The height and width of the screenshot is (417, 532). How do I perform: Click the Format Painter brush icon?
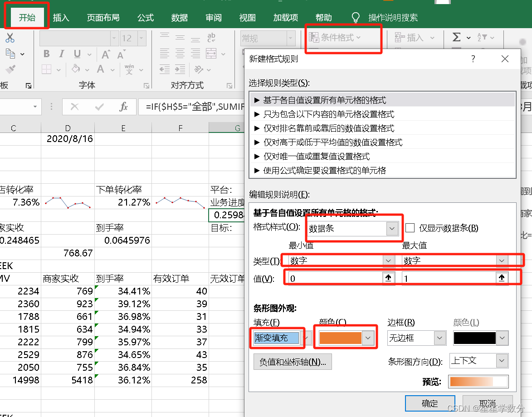tap(10, 69)
